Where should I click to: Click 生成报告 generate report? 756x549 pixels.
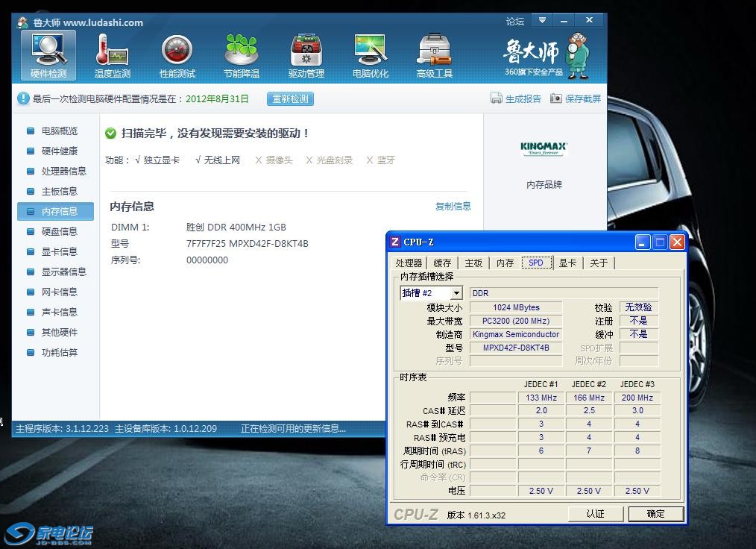coord(516,98)
